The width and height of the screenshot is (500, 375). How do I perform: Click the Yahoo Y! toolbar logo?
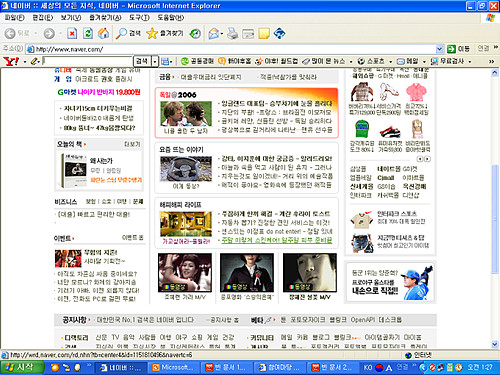coord(11,61)
